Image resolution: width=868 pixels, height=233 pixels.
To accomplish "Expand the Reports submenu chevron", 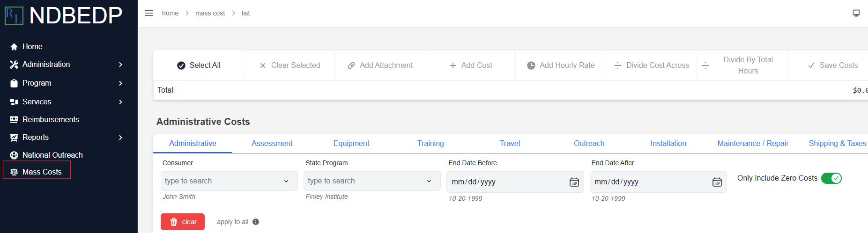I will pos(120,138).
